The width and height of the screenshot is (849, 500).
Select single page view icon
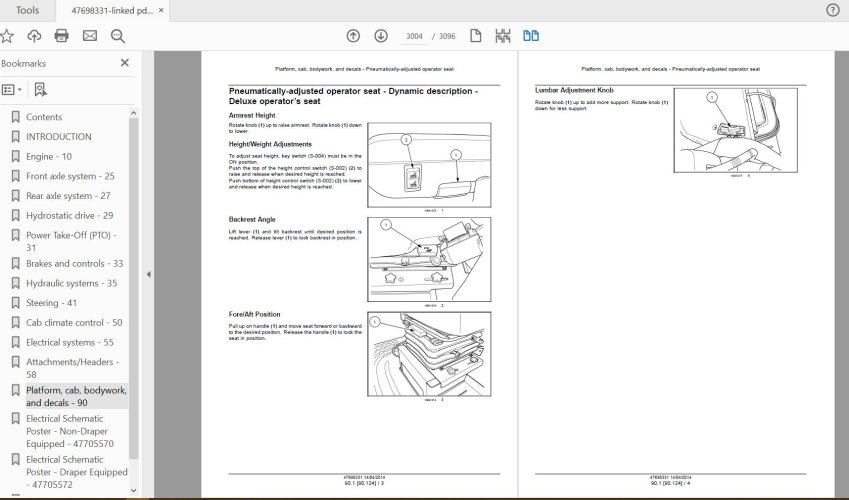click(x=475, y=36)
